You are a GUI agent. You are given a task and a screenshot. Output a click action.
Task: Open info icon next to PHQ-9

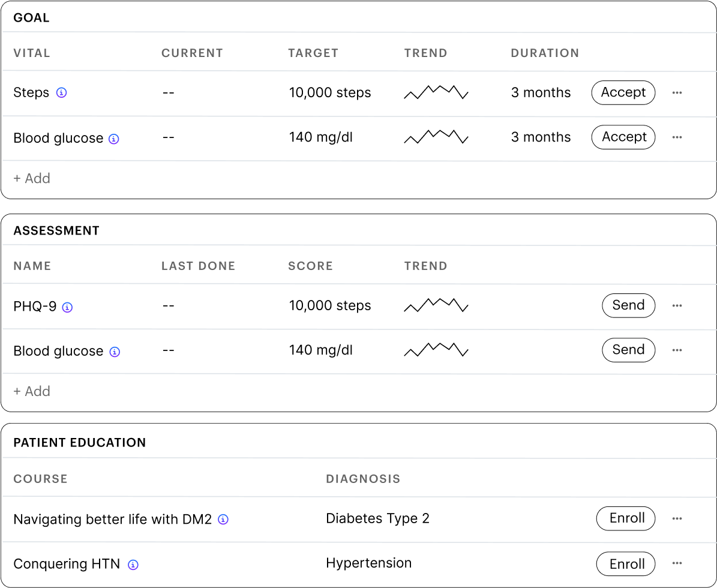(67, 307)
